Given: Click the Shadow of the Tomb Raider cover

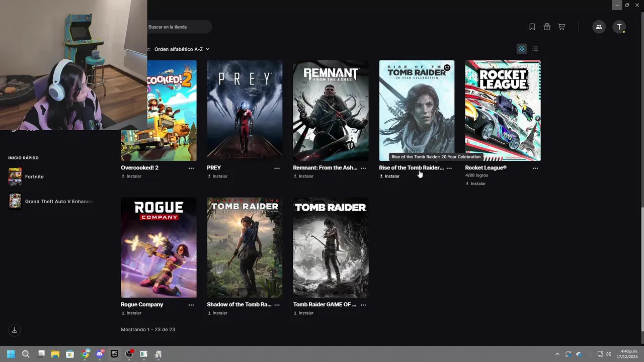Looking at the screenshot, I should pos(245,247).
